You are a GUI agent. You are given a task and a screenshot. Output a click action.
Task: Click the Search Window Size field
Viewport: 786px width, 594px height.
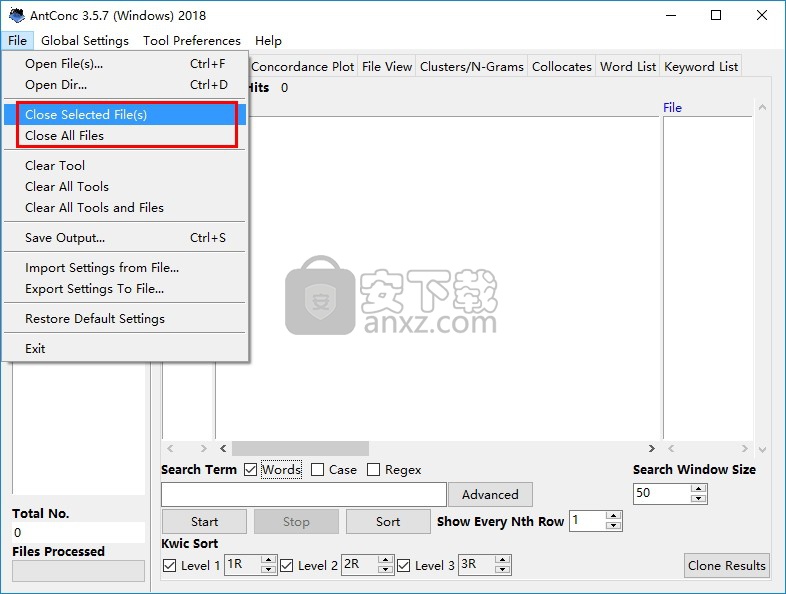pos(662,494)
